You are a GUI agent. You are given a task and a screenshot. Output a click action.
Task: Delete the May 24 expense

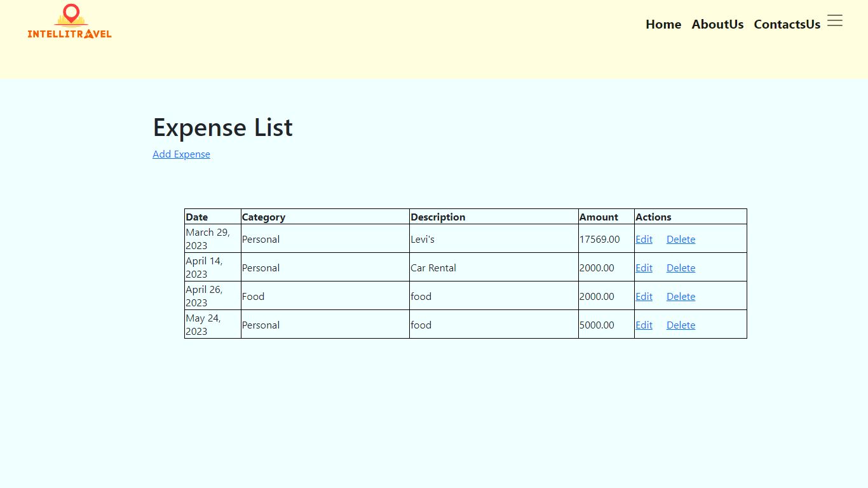(681, 325)
